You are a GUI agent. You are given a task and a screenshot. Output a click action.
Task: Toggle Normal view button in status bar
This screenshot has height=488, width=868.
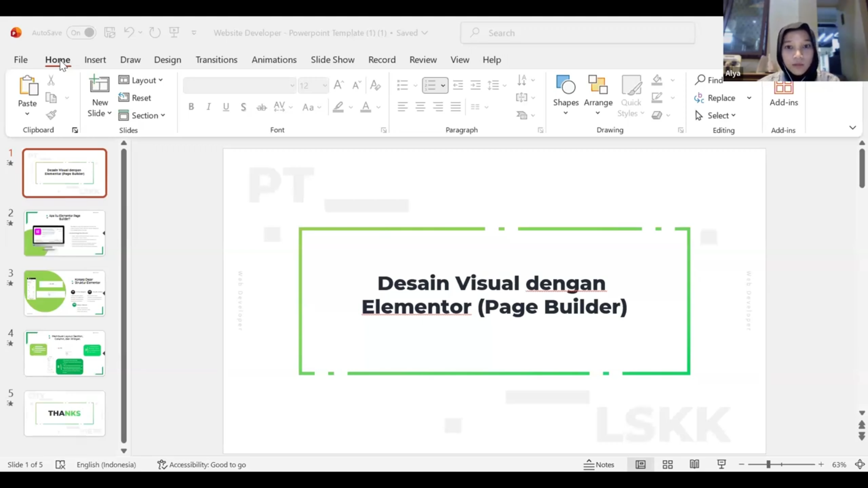coord(640,465)
